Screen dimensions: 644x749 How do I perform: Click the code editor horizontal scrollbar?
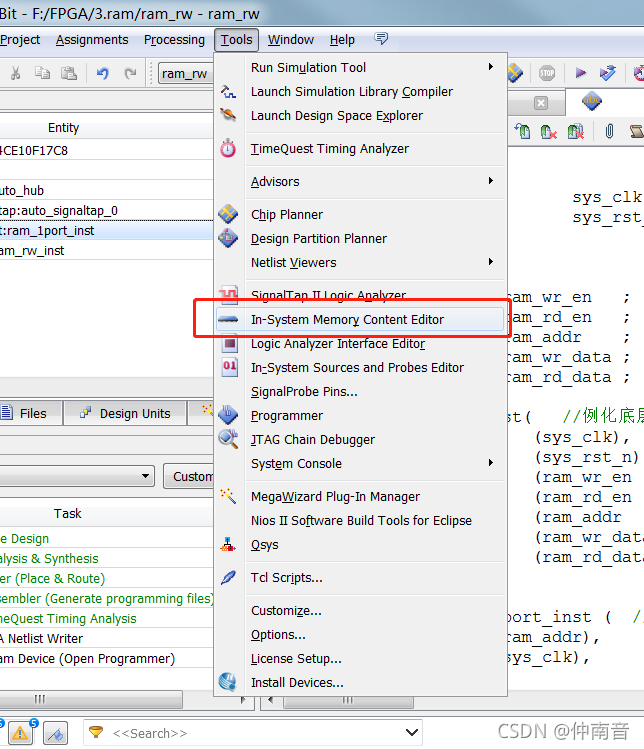(348, 701)
